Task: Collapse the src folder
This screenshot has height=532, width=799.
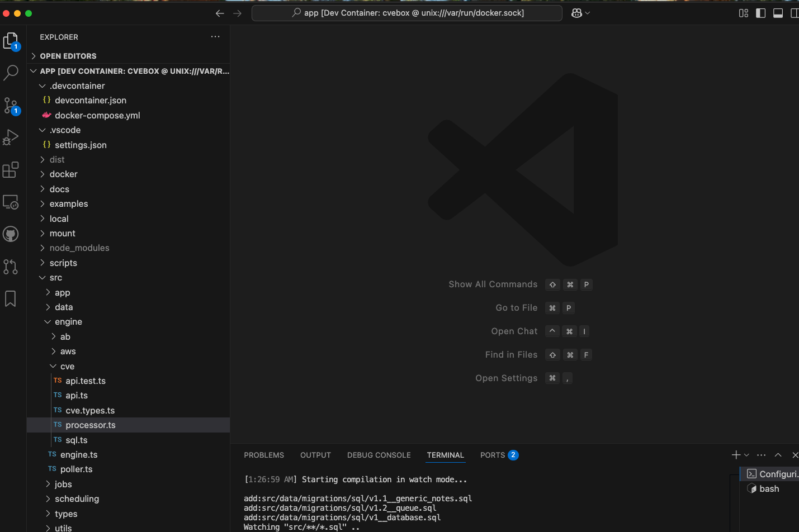Action: coord(129,277)
